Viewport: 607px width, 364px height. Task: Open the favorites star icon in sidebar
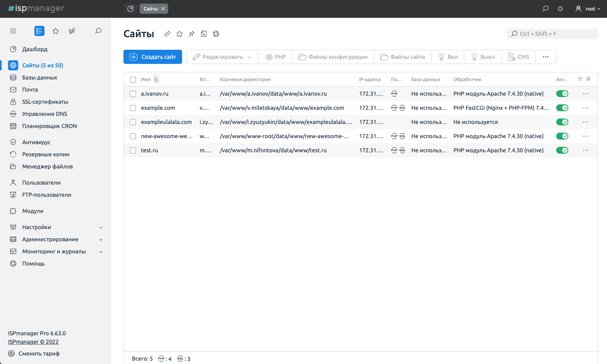pyautogui.click(x=56, y=31)
